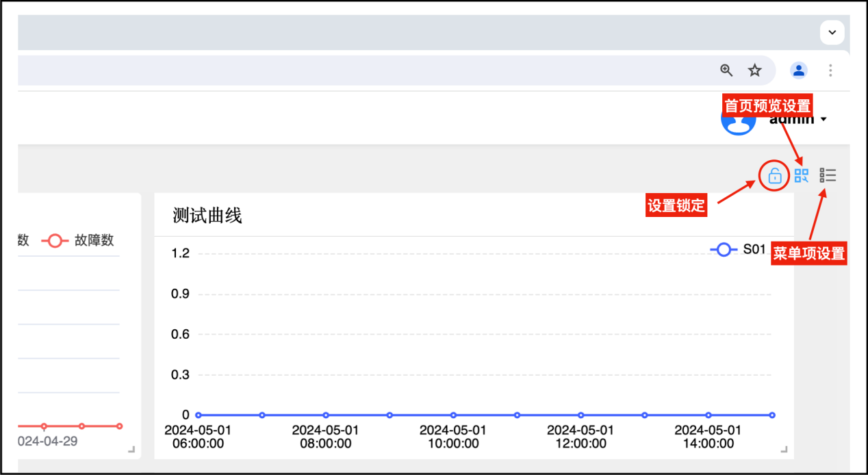Click the 测试曲线 panel resize handle
This screenshot has width=868, height=475.
point(784,450)
